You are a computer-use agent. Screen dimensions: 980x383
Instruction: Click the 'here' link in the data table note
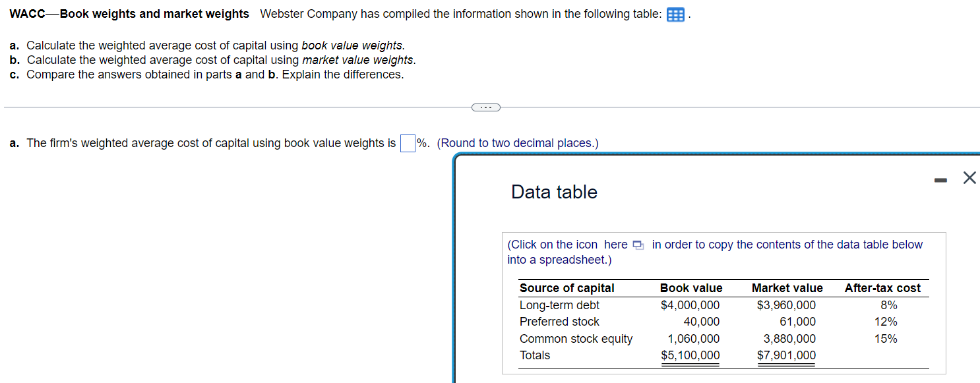616,245
